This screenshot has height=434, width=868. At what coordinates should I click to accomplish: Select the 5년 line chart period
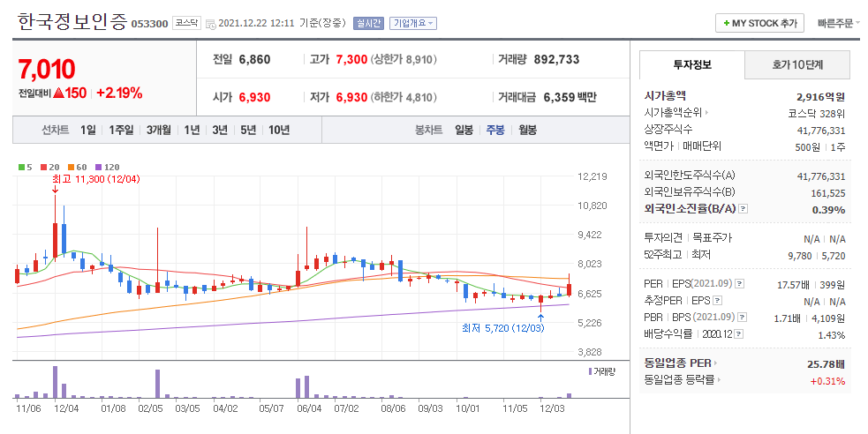coord(248,130)
